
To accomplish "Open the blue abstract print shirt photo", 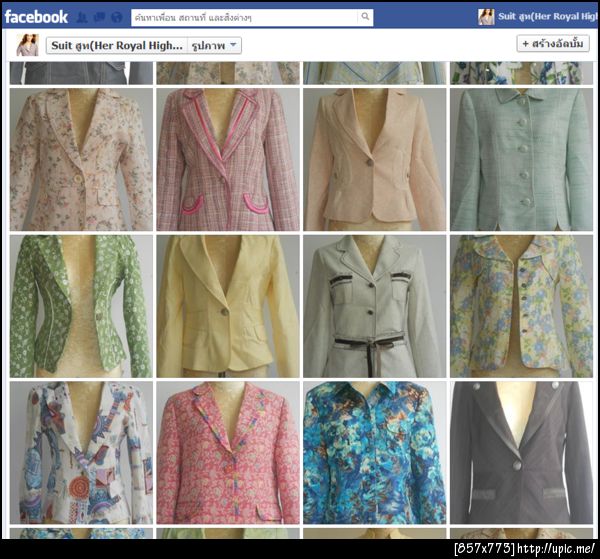I will pyautogui.click(x=375, y=453).
